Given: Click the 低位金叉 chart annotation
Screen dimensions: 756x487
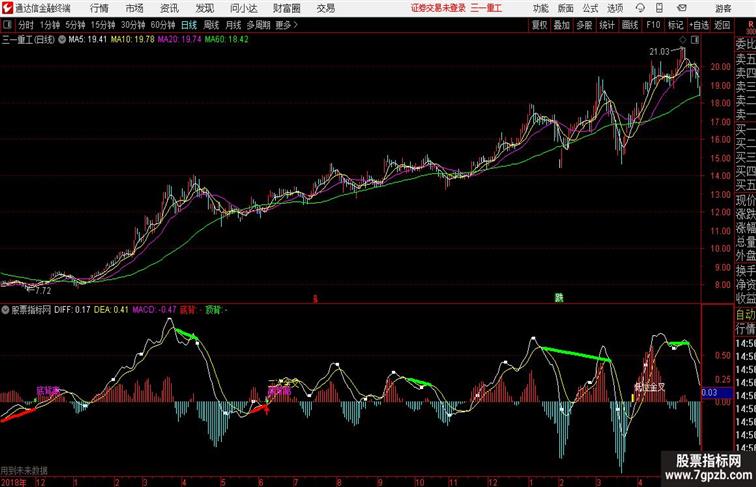Looking at the screenshot, I should click(649, 387).
